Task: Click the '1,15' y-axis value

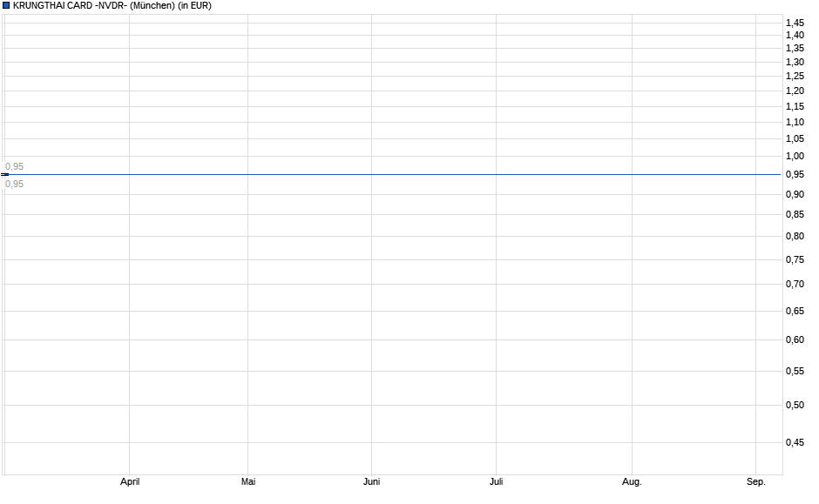Action: pyautogui.click(x=795, y=106)
